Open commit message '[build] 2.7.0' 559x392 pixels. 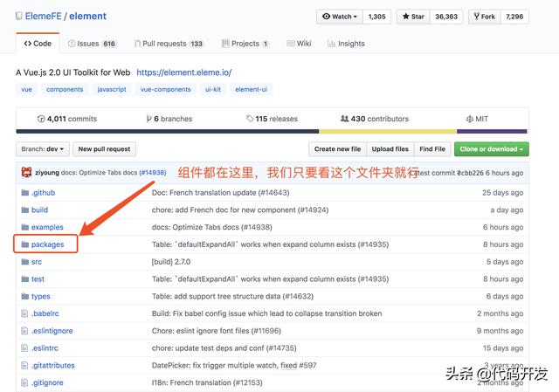point(171,262)
